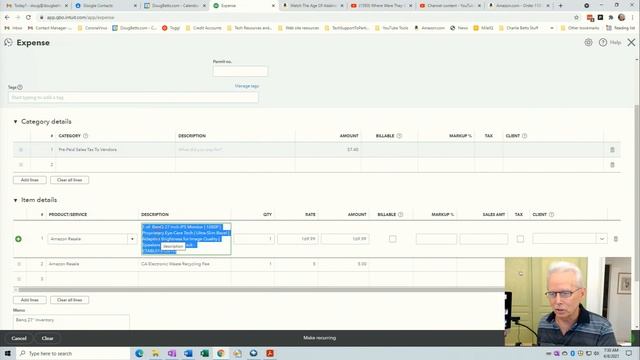Switch to the Google Contacts tab
This screenshot has width=640, height=360.
coord(106,6)
